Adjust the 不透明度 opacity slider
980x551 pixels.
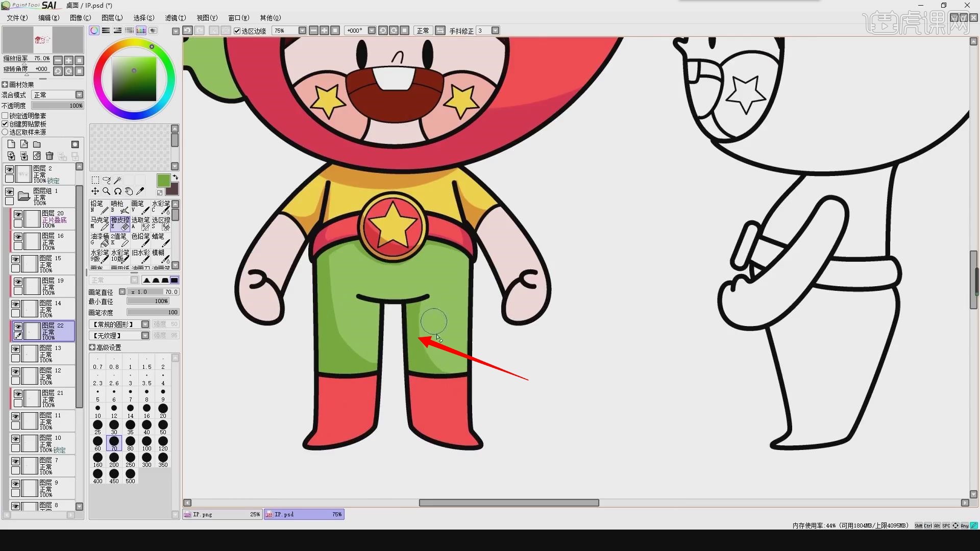[x=57, y=106]
